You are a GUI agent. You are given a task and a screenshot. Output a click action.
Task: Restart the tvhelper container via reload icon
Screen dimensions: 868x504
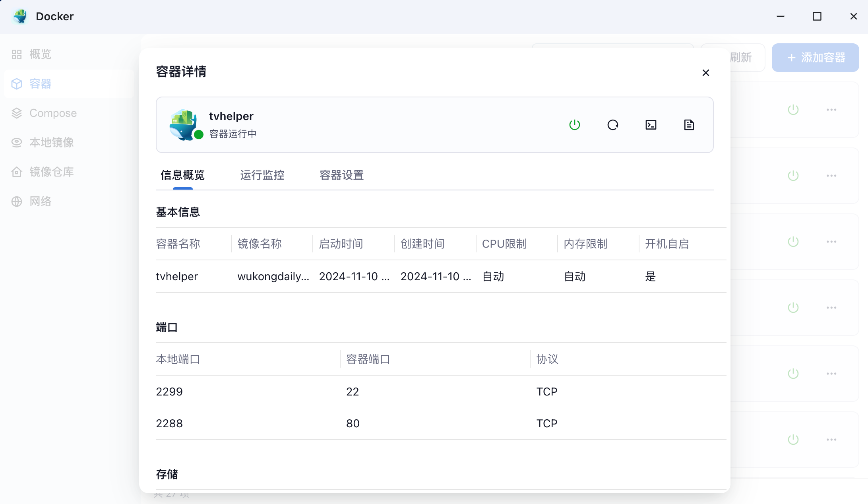click(x=613, y=125)
